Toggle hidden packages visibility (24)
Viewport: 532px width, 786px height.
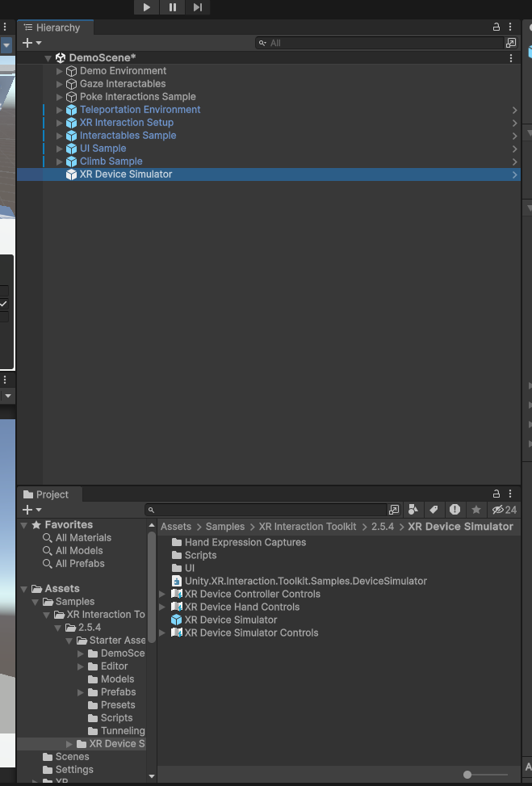click(504, 510)
